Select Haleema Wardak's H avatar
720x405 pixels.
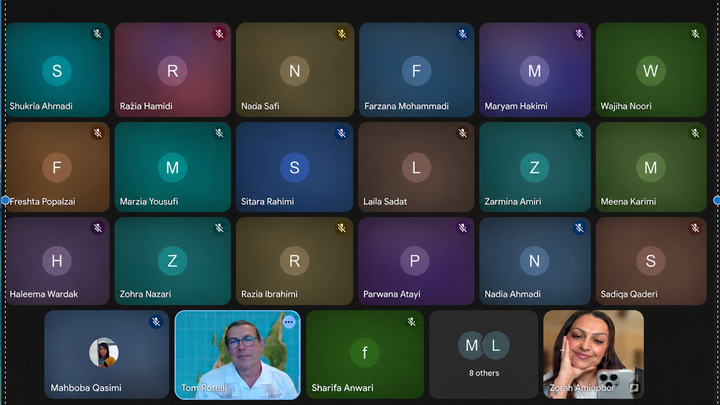[x=57, y=261]
